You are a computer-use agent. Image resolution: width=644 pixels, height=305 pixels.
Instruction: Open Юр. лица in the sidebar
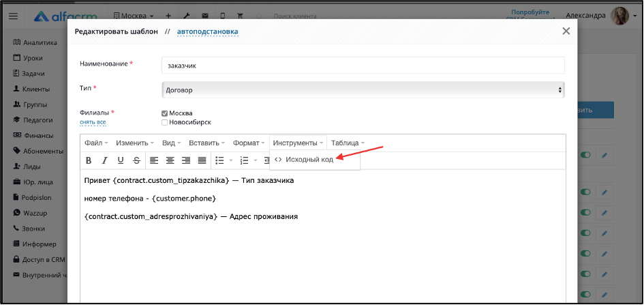pos(33,181)
